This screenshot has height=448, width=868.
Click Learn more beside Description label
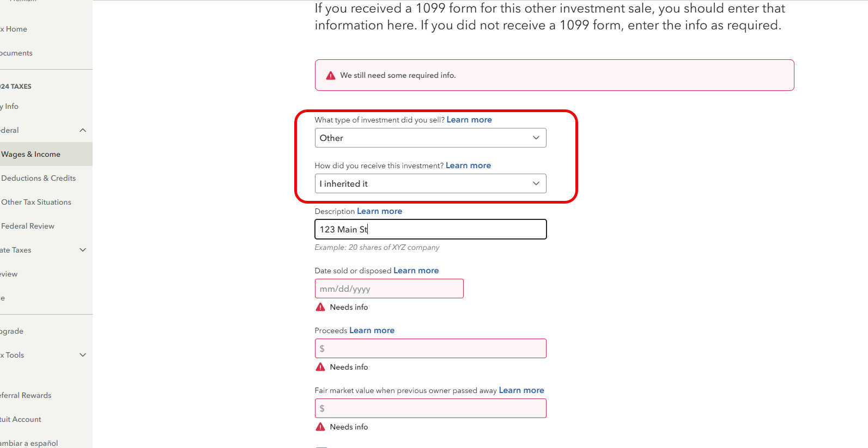point(379,211)
